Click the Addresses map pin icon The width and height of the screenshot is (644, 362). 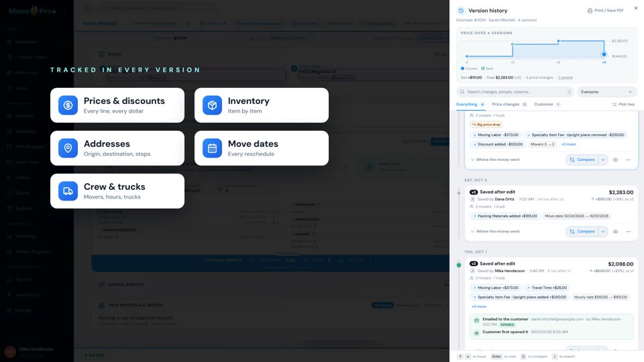tap(68, 148)
